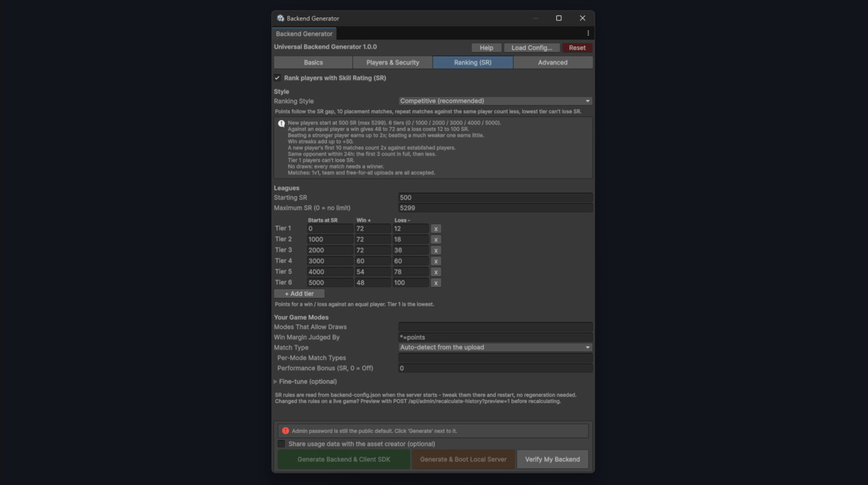
Task: Click Tier 3 Starts at SR field
Action: 330,250
